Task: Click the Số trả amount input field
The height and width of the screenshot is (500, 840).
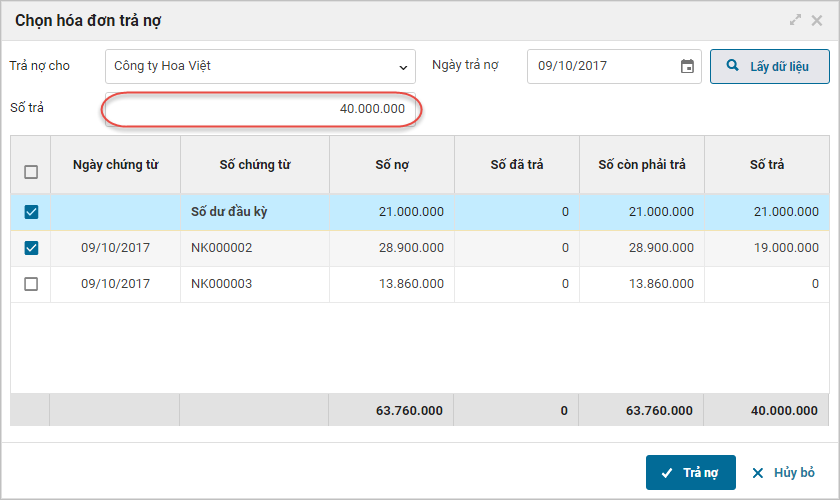Action: pyautogui.click(x=260, y=108)
